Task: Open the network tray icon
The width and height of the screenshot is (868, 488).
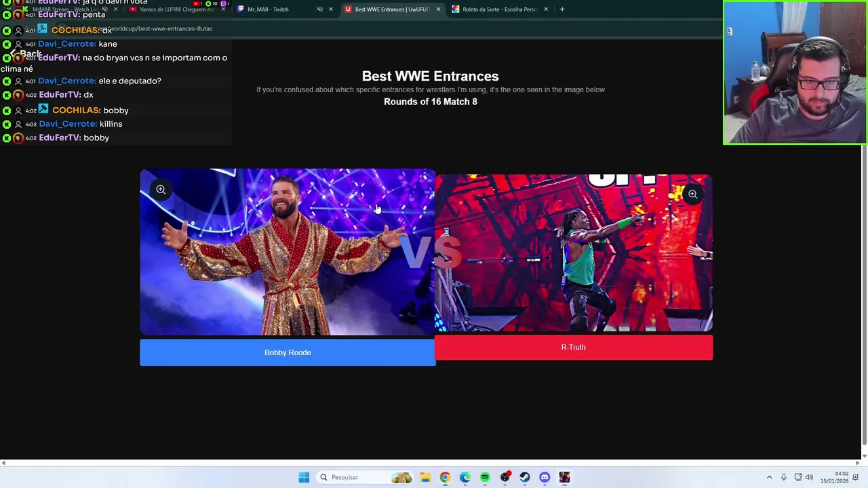Action: point(798,477)
